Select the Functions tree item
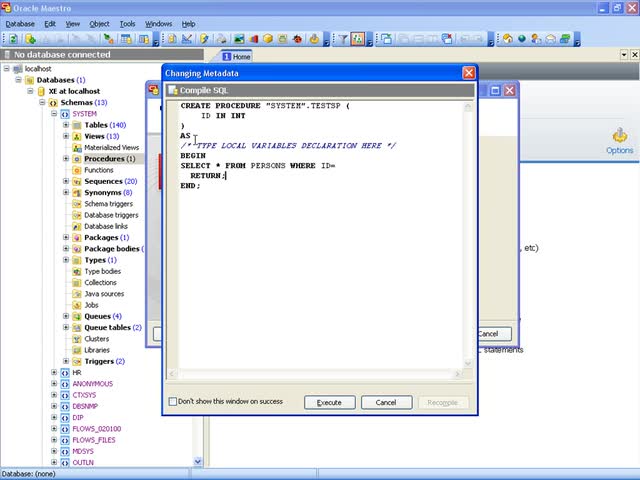Image resolution: width=640 pixels, height=480 pixels. [x=98, y=170]
